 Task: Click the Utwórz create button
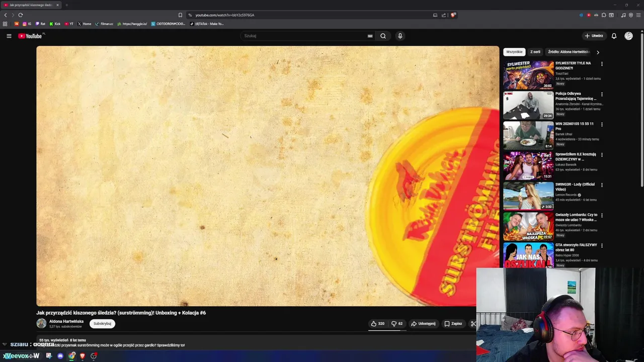click(594, 36)
